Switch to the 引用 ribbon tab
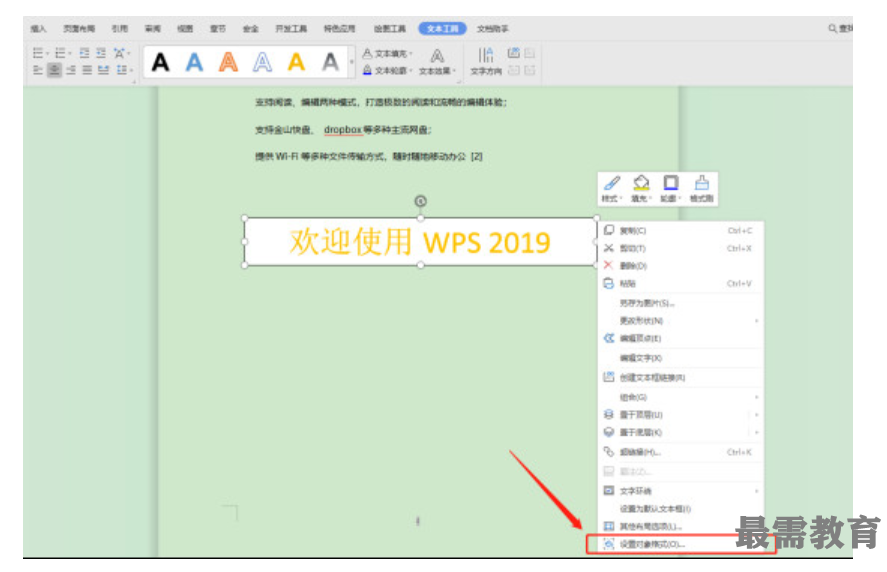Viewport: 887px width, 572px height. pos(120,28)
